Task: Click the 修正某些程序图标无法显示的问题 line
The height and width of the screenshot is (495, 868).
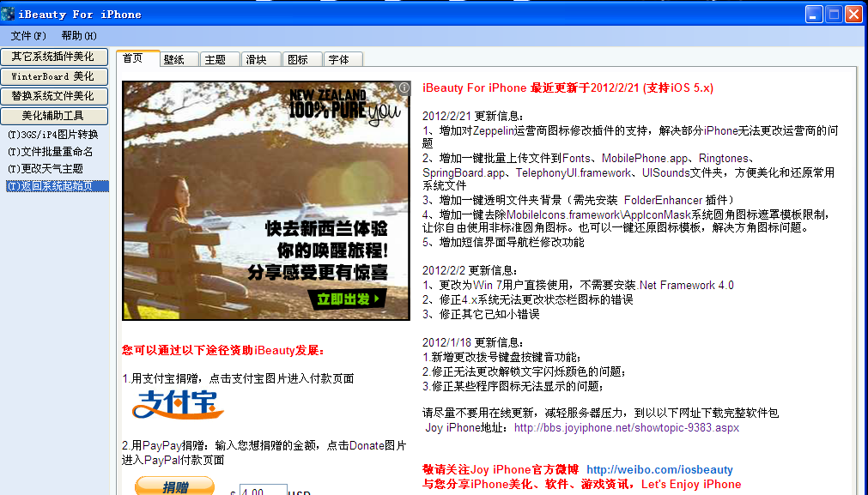Action: click(x=513, y=386)
